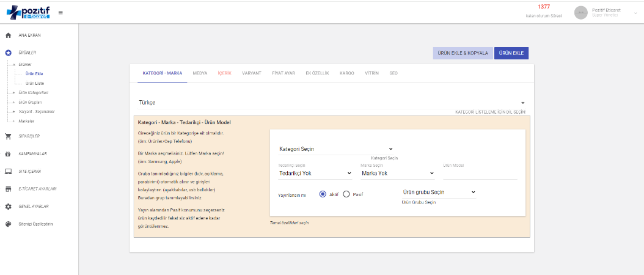Click the Ürün Ekle & Kopyala button
The image size is (644, 275).
coord(462,53)
